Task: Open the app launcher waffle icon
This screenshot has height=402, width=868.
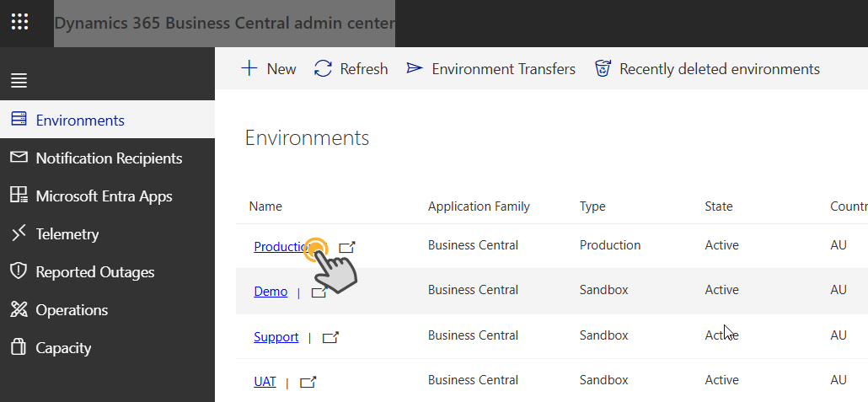Action: click(19, 22)
